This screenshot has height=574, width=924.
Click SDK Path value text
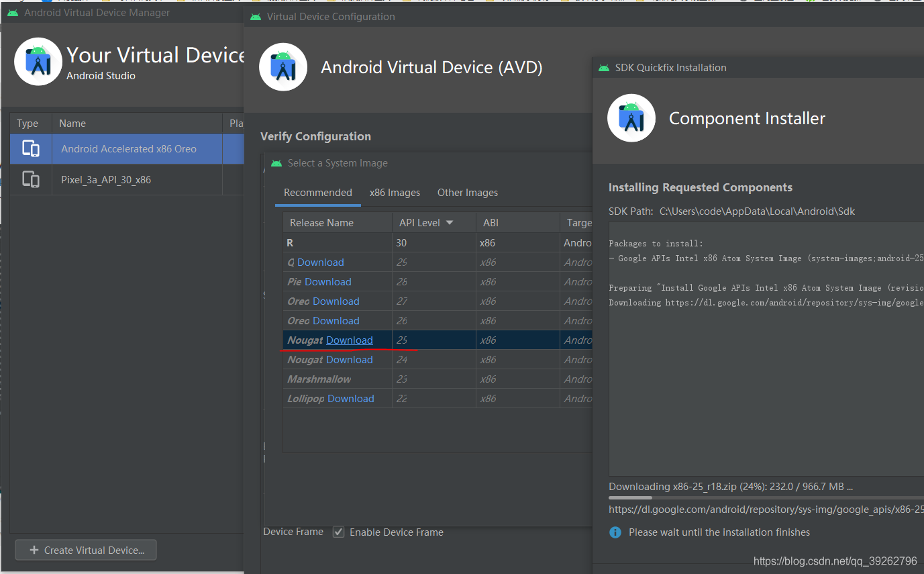click(757, 211)
